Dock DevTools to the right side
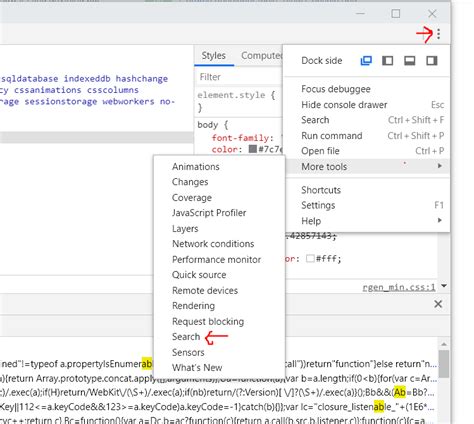The image size is (474, 424). coord(432,61)
